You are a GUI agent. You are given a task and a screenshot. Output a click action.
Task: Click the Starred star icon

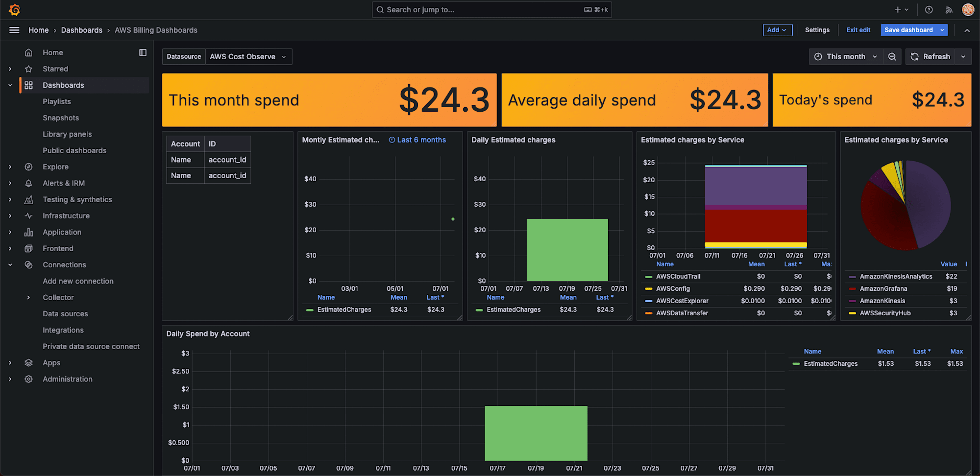pyautogui.click(x=28, y=69)
